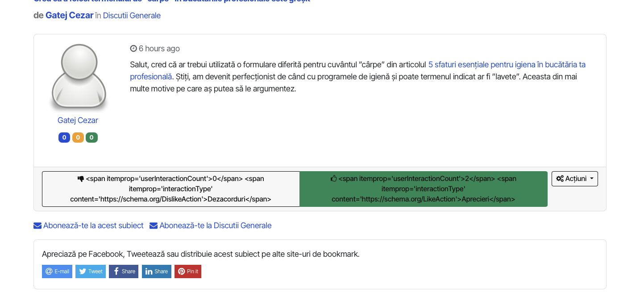The width and height of the screenshot is (644, 292).
Task: Share the post on Facebook
Action: click(x=124, y=271)
